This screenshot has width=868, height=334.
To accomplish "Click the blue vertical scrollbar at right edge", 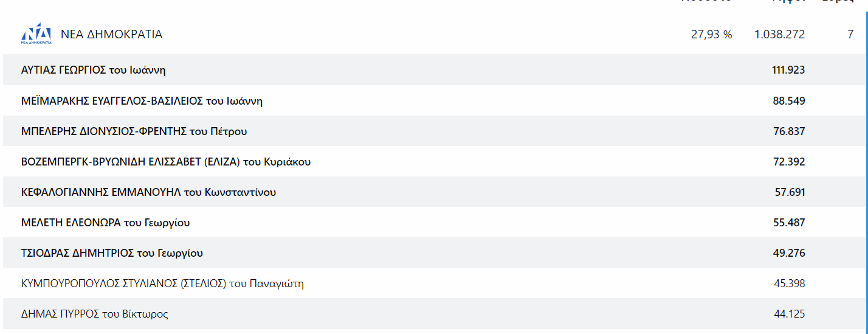I will [x=866, y=167].
